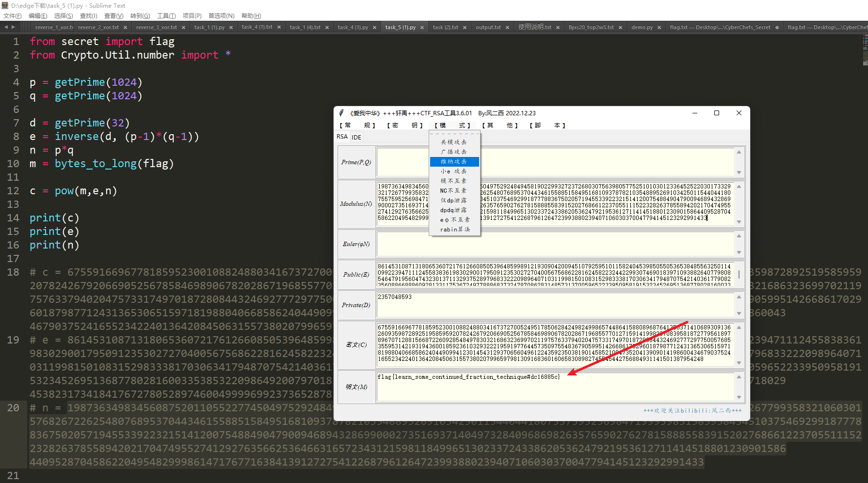Image resolution: width=868 pixels, height=483 pixels.
Task: Open Sublime 查找(I) menu
Action: tap(88, 16)
